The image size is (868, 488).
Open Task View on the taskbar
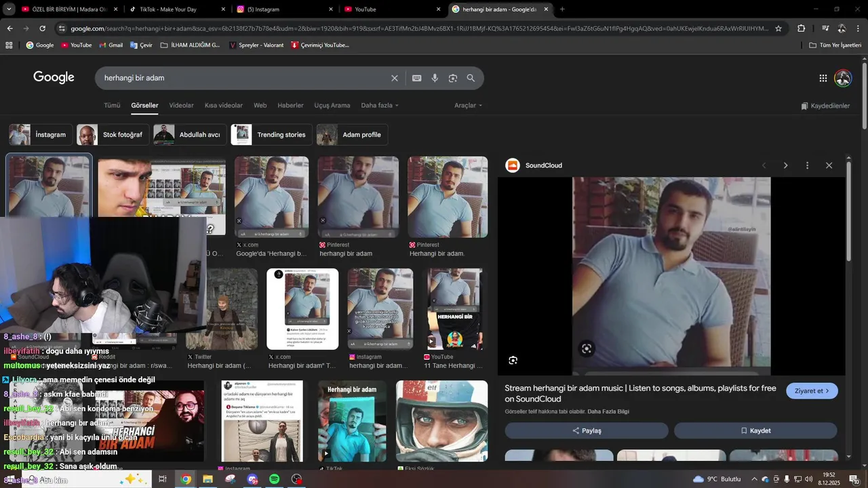click(x=163, y=479)
